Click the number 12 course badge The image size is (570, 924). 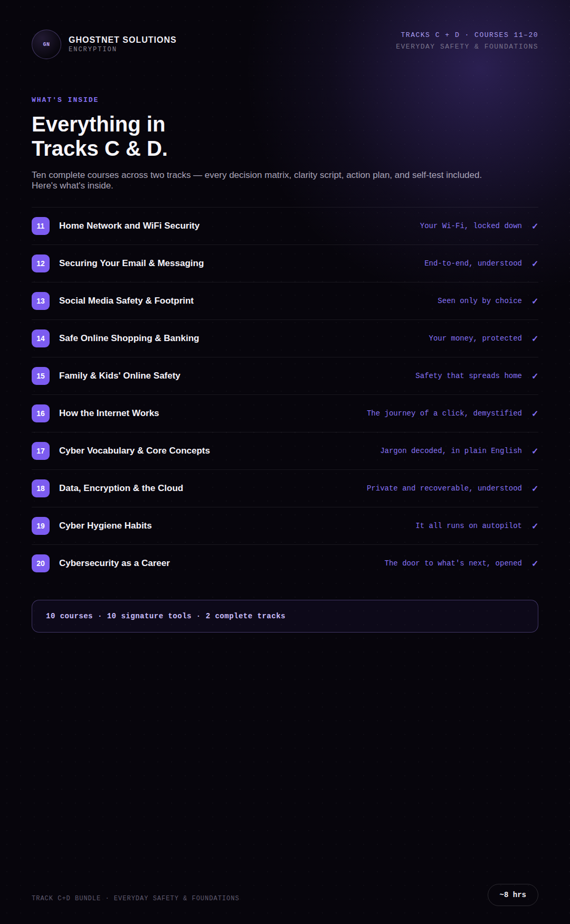pos(41,263)
